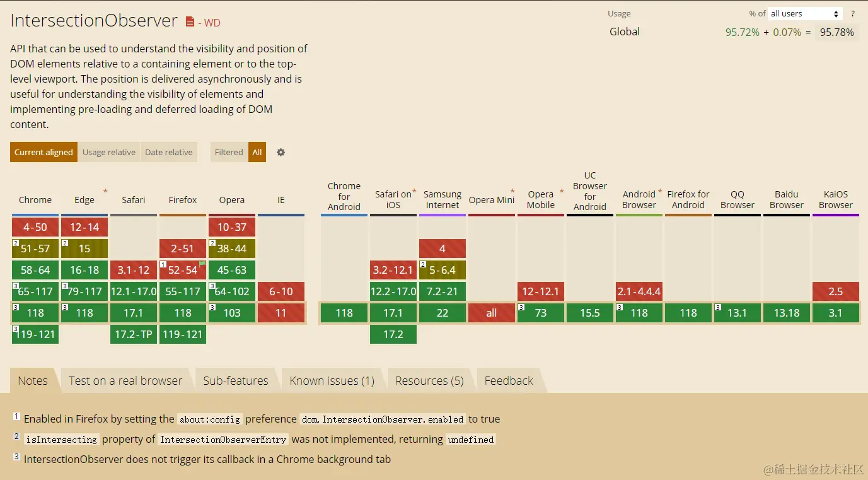Open the settings gear icon
This screenshot has width=868, height=480.
click(x=281, y=152)
